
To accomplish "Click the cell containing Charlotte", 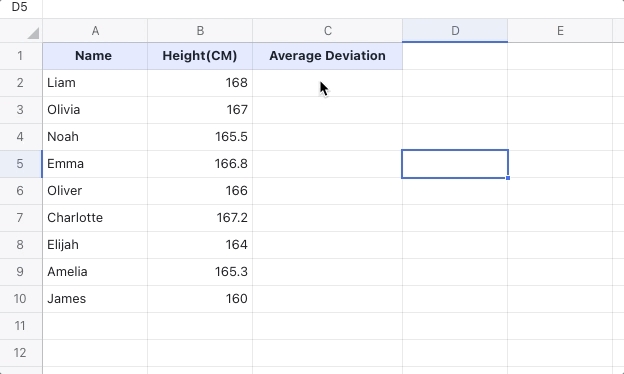I will pyautogui.click(x=95, y=218).
